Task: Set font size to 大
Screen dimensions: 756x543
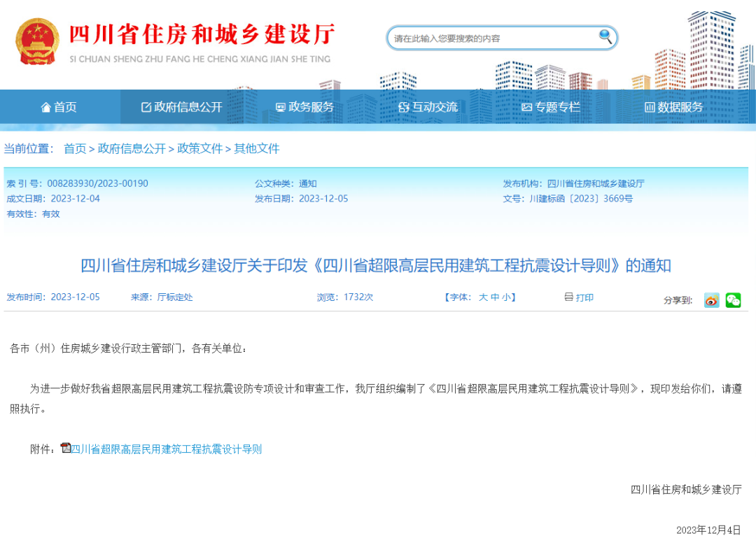Action: tap(483, 297)
